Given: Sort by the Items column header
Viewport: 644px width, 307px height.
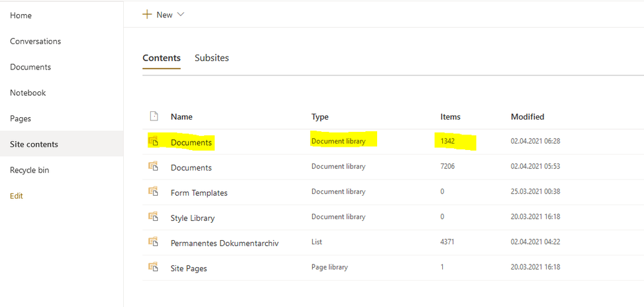Looking at the screenshot, I should 450,116.
